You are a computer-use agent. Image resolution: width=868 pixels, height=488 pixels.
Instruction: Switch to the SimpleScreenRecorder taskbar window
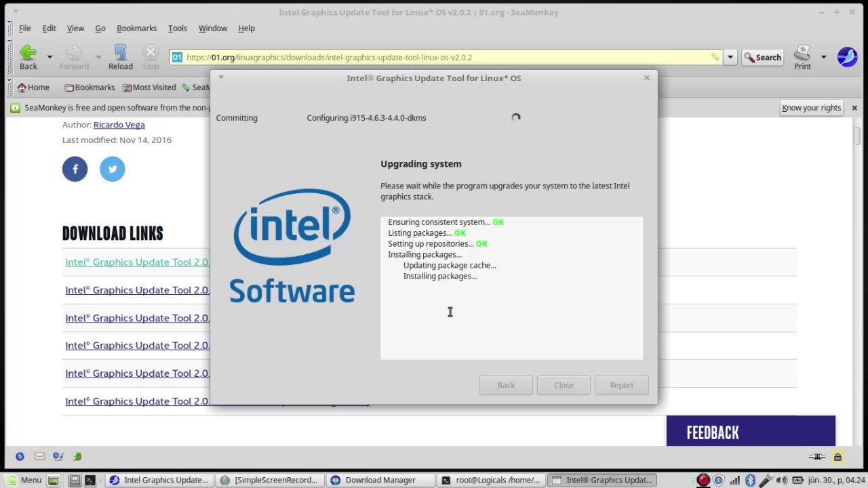270,480
